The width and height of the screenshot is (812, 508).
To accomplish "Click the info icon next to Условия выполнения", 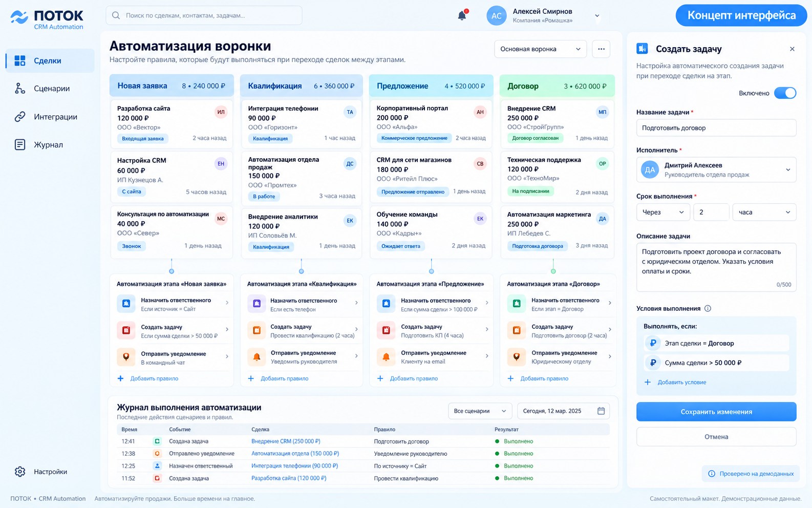I will [708, 308].
